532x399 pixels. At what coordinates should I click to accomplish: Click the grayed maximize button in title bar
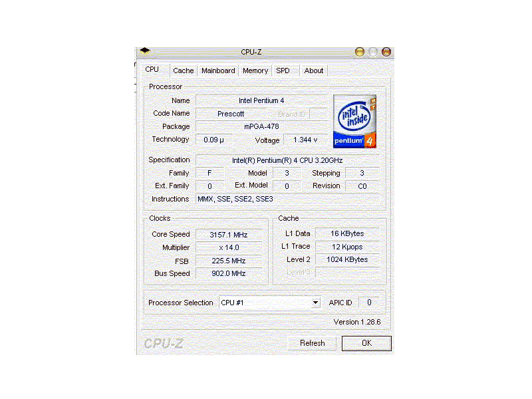pyautogui.click(x=373, y=52)
